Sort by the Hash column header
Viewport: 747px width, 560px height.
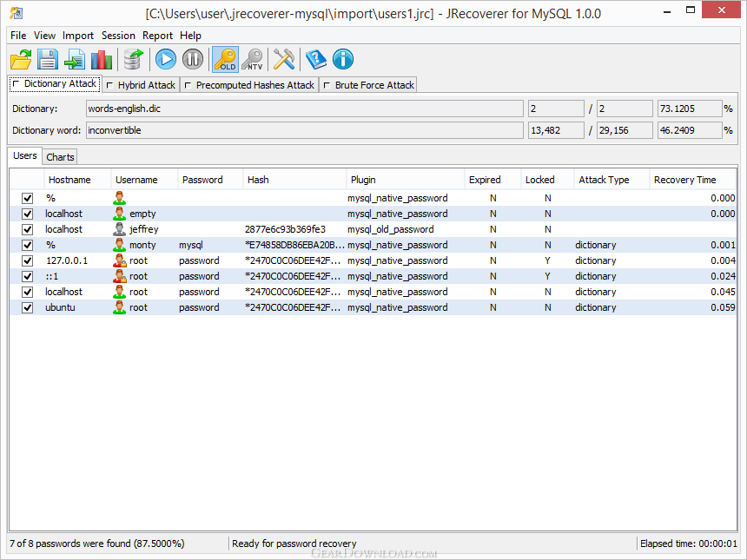click(x=295, y=180)
